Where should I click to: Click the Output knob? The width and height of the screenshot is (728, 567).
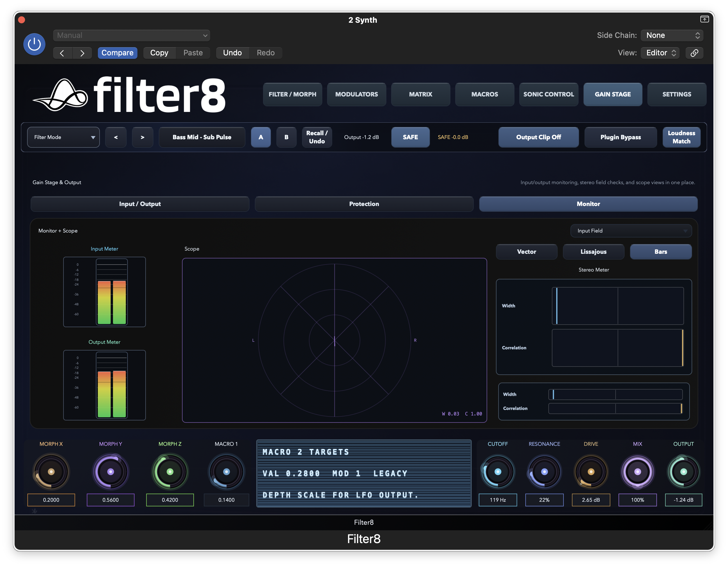click(x=683, y=472)
